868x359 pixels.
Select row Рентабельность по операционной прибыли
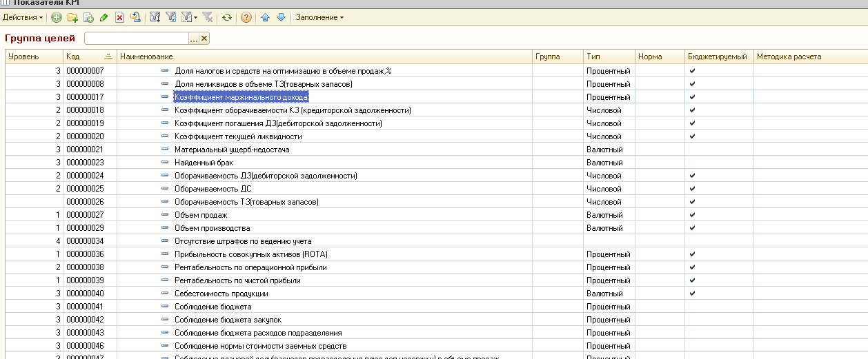(x=436, y=267)
